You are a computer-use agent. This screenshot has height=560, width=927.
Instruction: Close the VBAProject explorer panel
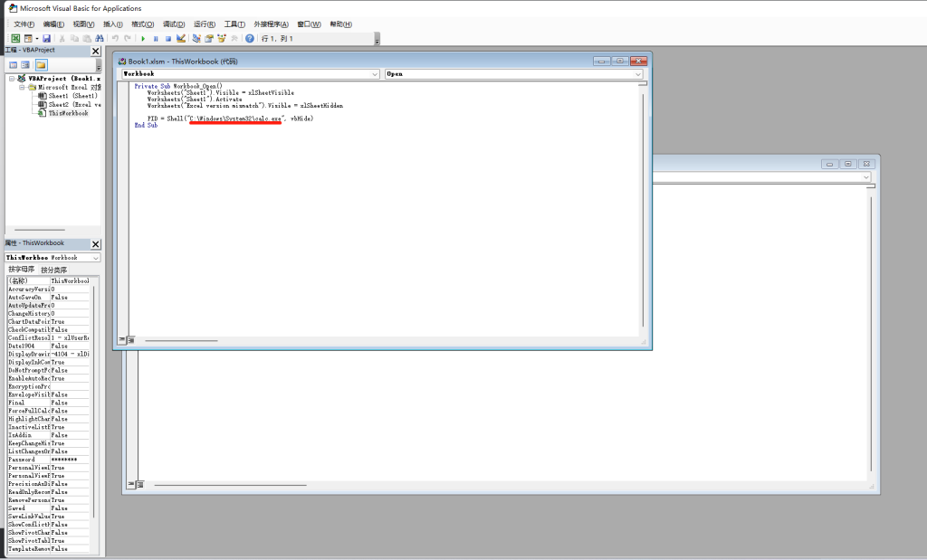[x=96, y=52]
